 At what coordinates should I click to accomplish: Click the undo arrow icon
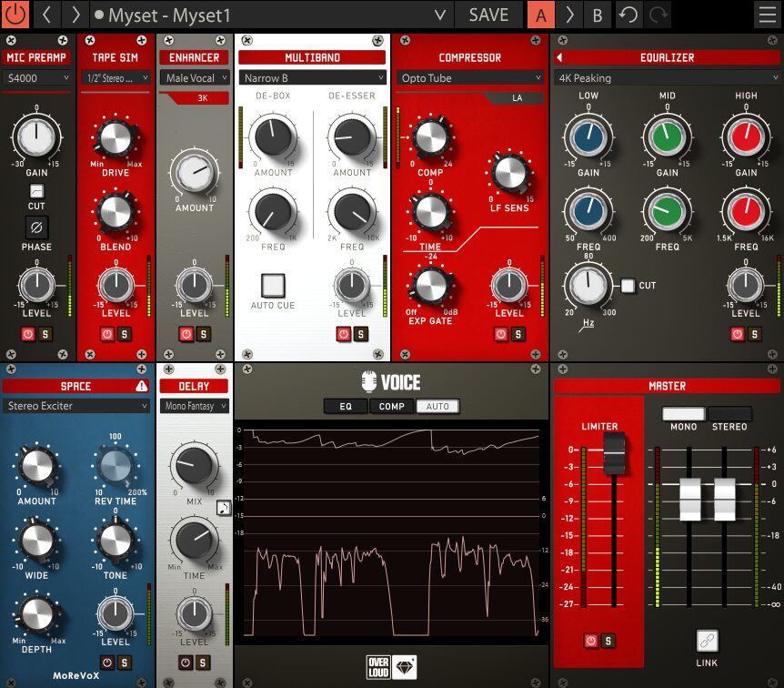628,15
